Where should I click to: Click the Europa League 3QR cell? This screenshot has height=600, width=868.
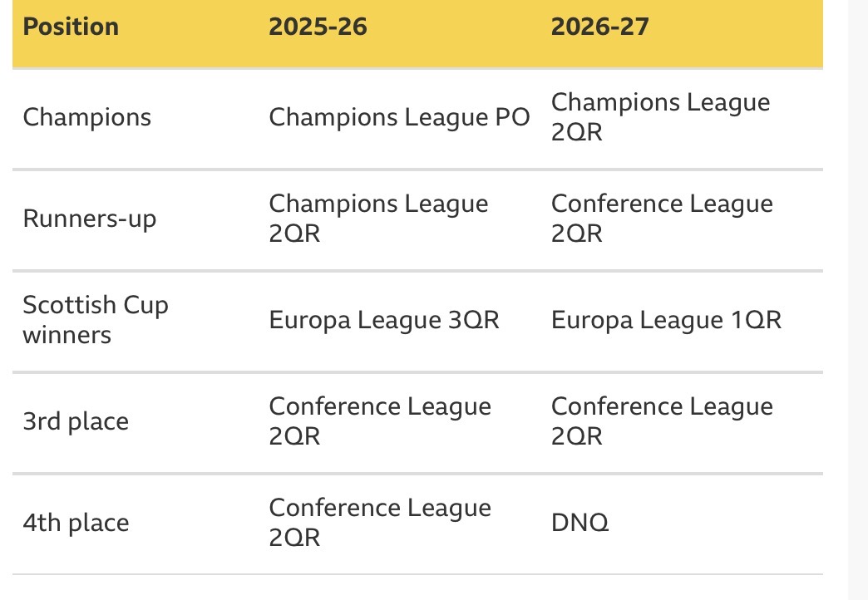pyautogui.click(x=384, y=320)
